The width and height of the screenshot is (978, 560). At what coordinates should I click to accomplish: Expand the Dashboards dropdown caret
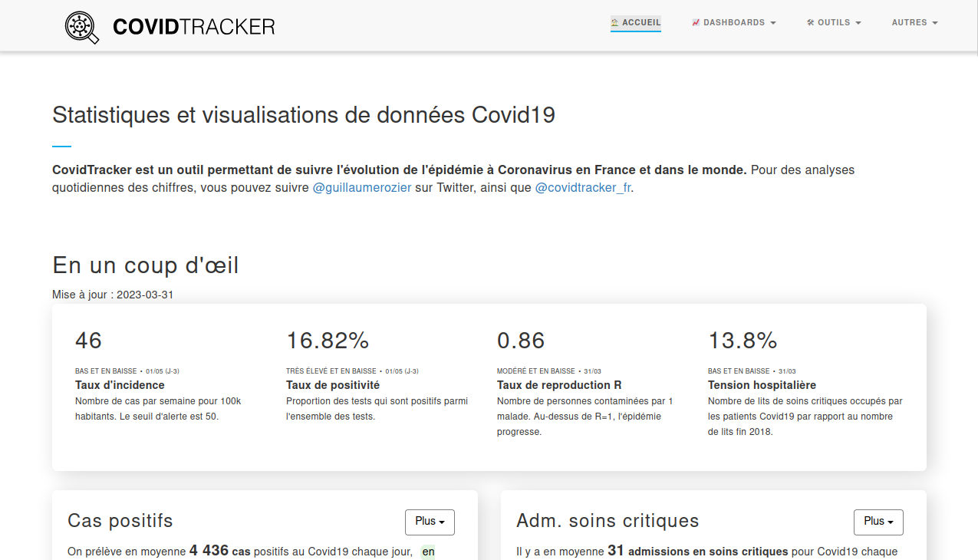click(773, 24)
